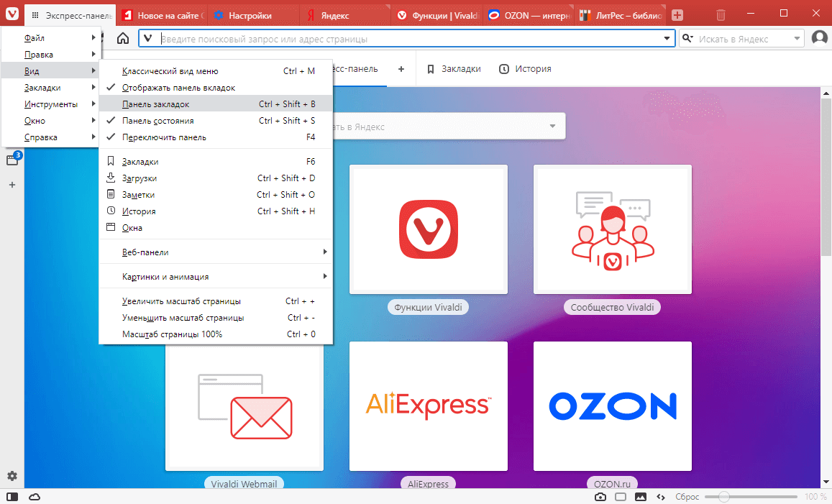Open tab tiling icon in status bar

[621, 497]
